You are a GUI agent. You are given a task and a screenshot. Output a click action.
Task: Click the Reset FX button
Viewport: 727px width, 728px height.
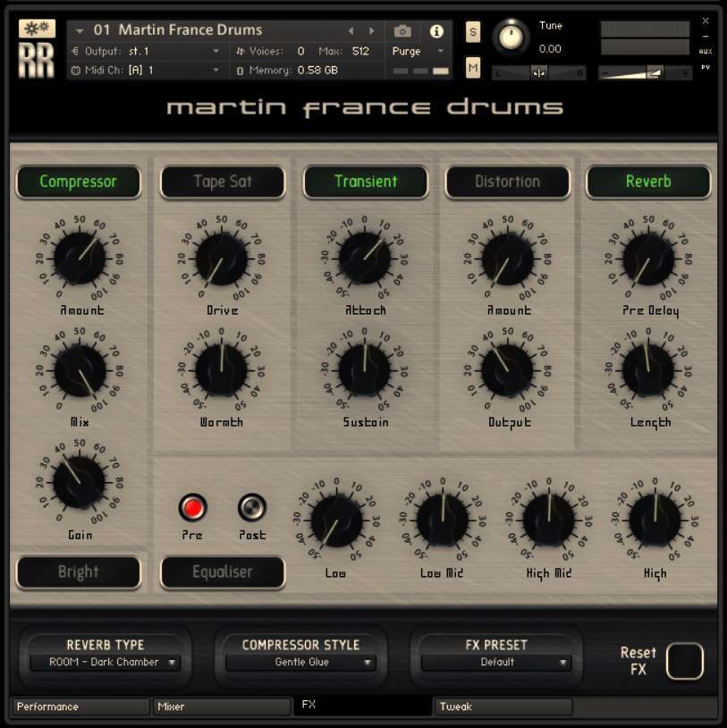tap(684, 661)
